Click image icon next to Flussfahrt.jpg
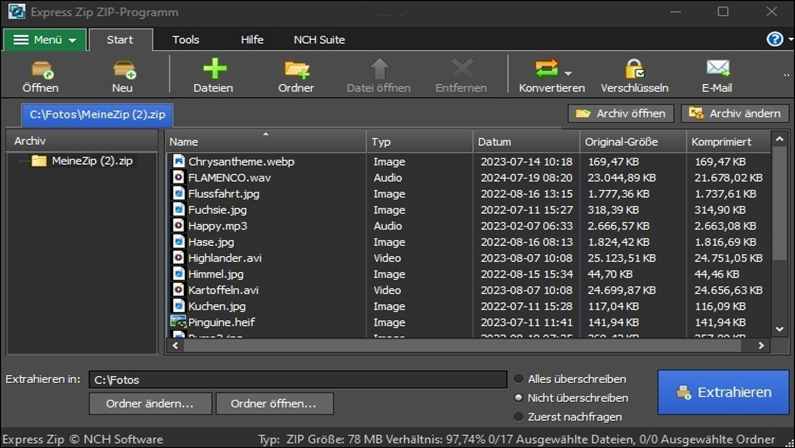 point(178,194)
